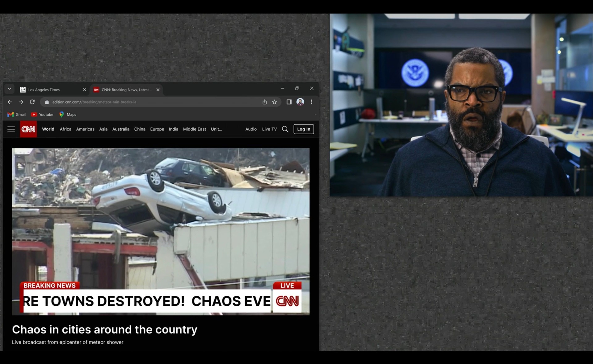Click the share page icon
Viewport: 593px width, 364px height.
[264, 102]
